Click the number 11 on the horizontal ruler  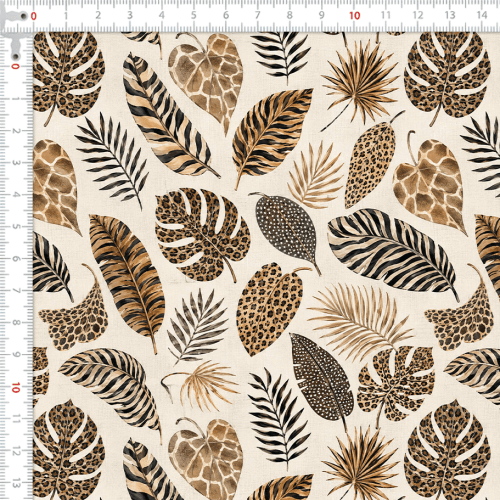pyautogui.click(x=386, y=15)
